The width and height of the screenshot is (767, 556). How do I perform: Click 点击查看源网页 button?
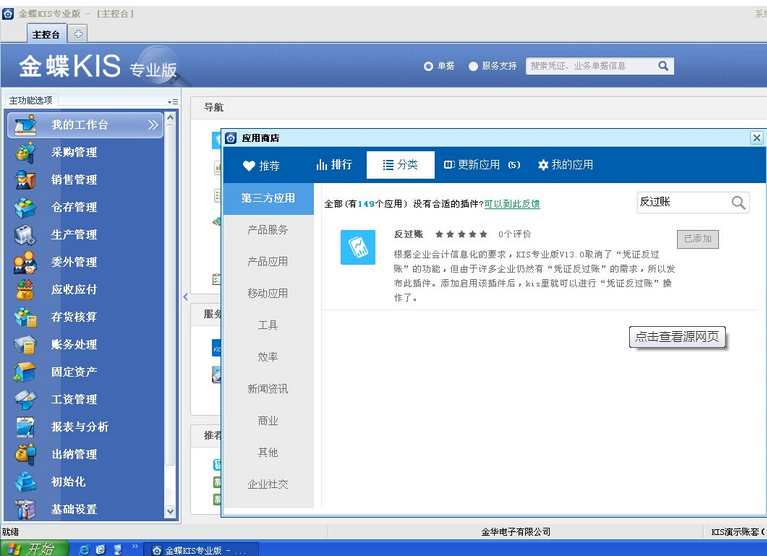(677, 337)
